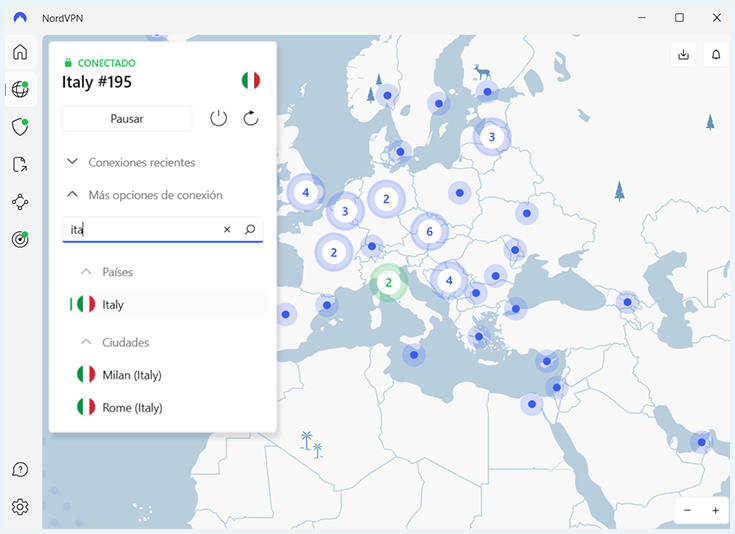The width and height of the screenshot is (735, 534).
Task: Open the Home icon in sidebar
Action: point(20,52)
